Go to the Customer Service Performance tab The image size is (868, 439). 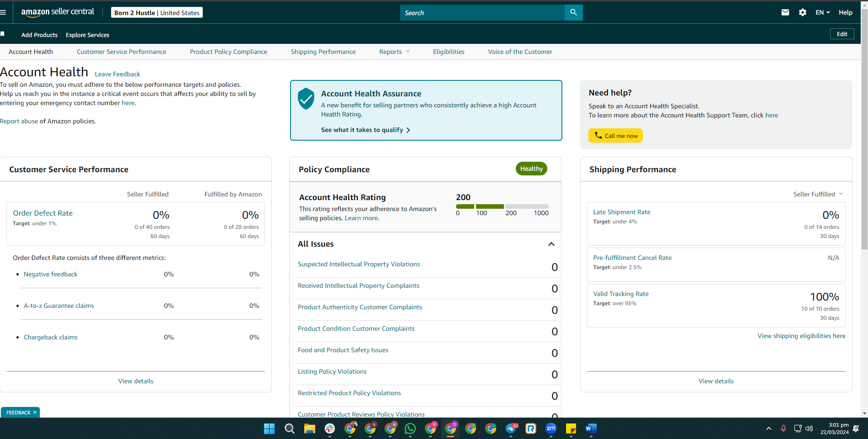click(x=122, y=52)
